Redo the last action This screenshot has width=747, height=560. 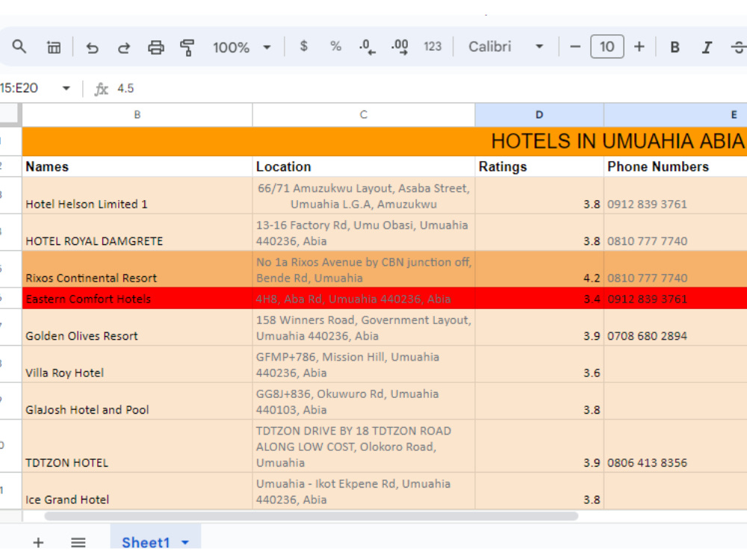tap(124, 47)
